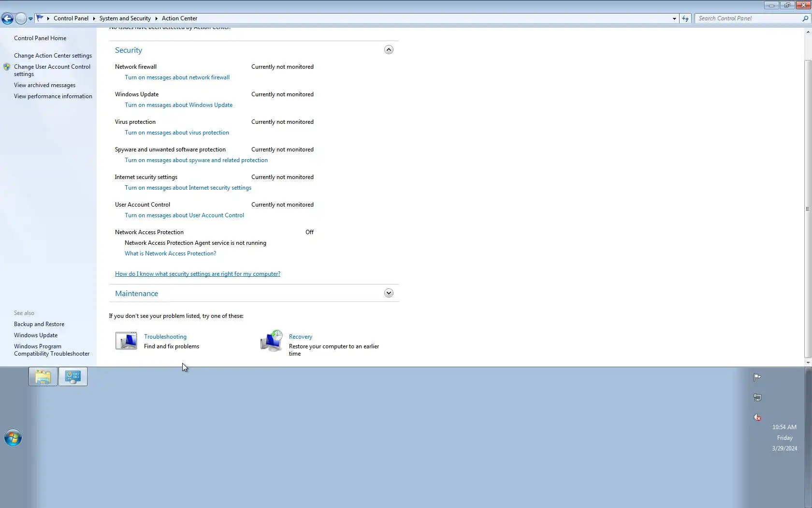Turn on messages about network firewall
Viewport: 812px width, 508px height.
click(177, 77)
